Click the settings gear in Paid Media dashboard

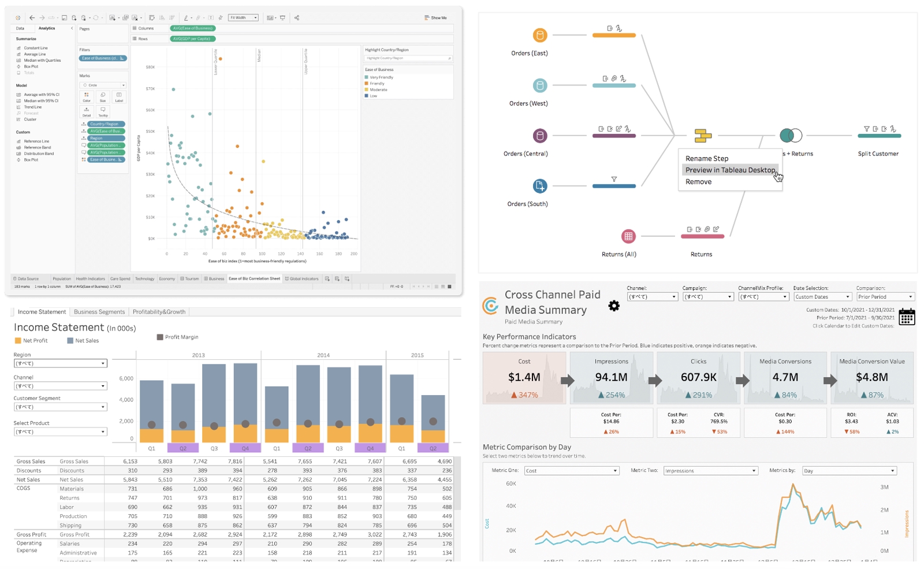tap(614, 306)
